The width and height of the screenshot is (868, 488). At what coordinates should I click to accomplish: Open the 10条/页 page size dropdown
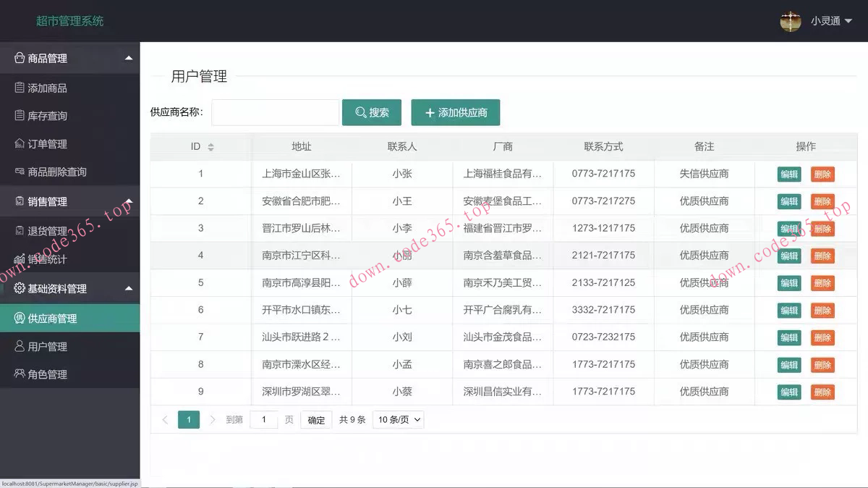pos(398,419)
